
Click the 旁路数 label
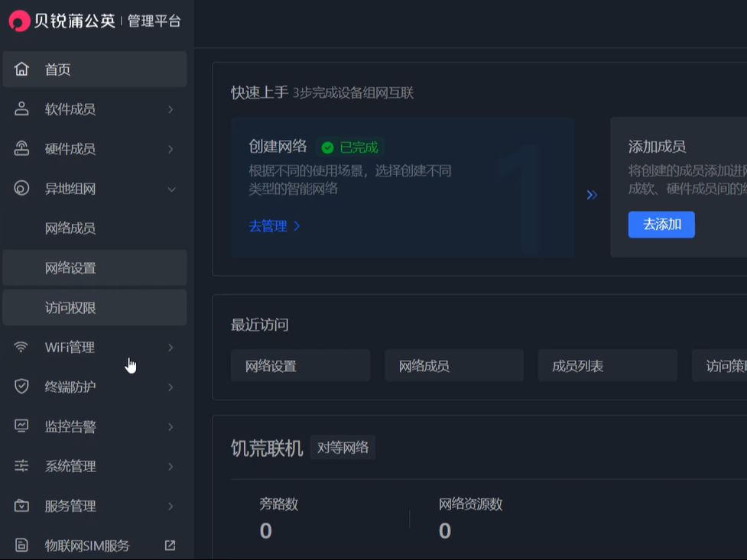279,503
